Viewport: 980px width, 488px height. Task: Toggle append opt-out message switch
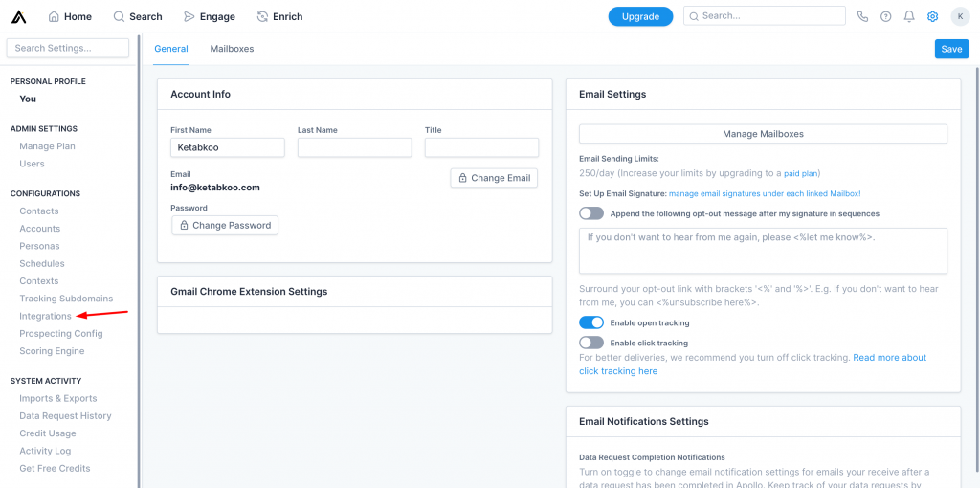click(x=591, y=213)
